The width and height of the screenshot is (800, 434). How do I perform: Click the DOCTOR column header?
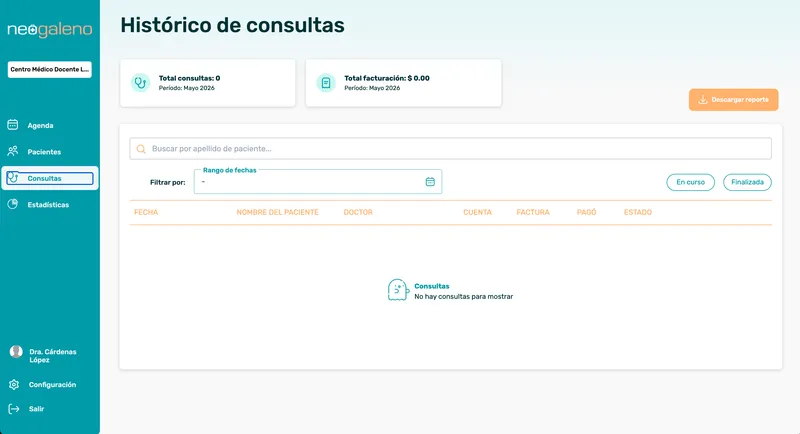(x=358, y=212)
